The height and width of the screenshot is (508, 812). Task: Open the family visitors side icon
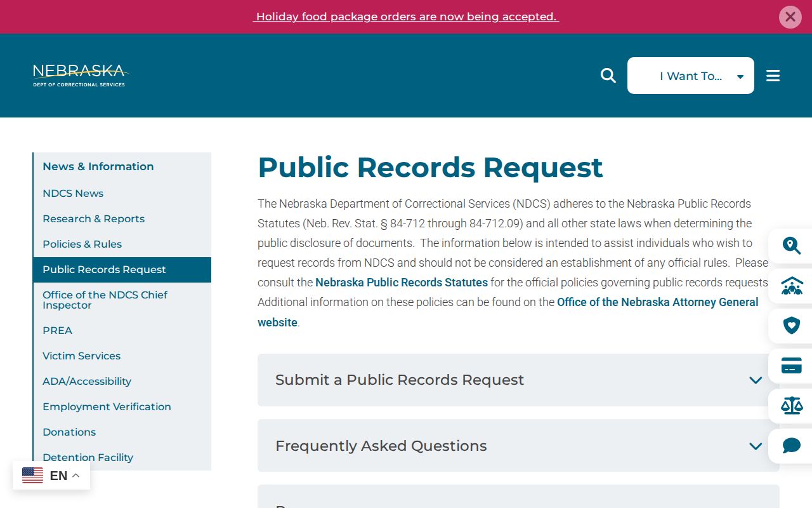click(x=791, y=286)
